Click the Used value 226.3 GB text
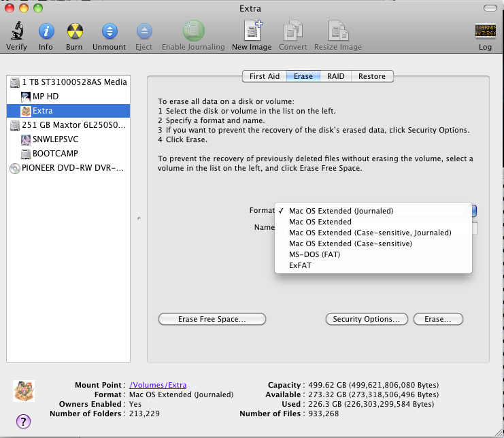 pyautogui.click(x=371, y=404)
